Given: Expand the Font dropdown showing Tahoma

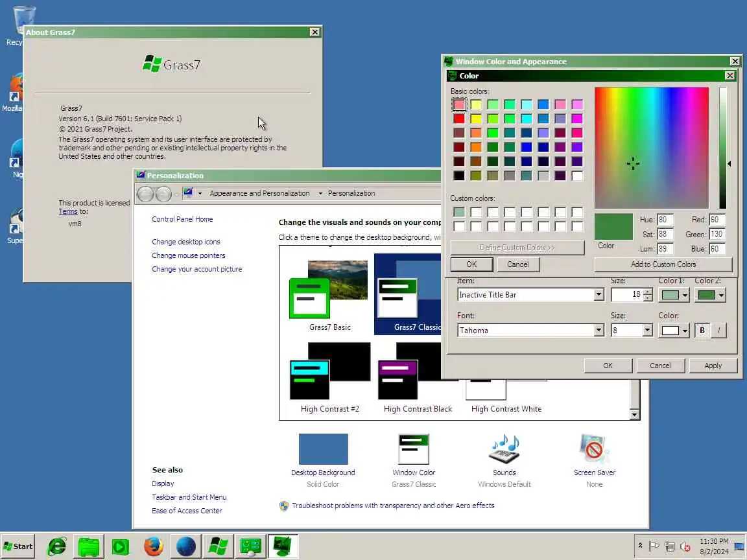Looking at the screenshot, I should (x=599, y=331).
